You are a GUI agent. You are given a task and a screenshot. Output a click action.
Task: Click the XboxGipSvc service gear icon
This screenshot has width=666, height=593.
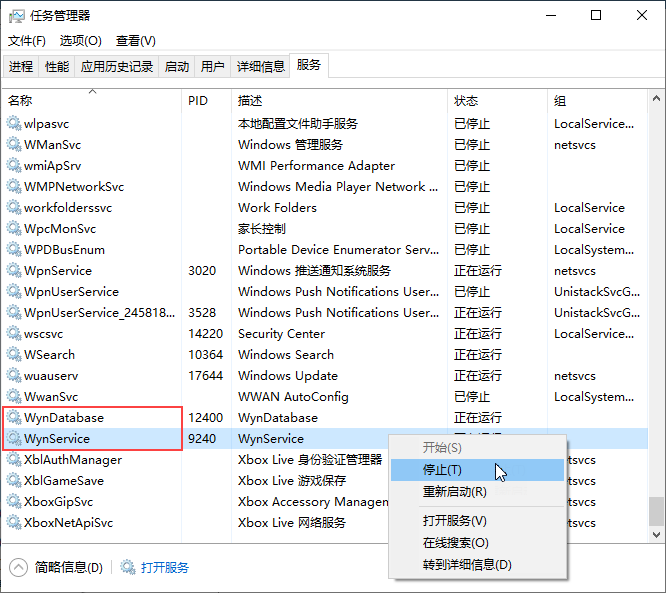pyautogui.click(x=14, y=501)
